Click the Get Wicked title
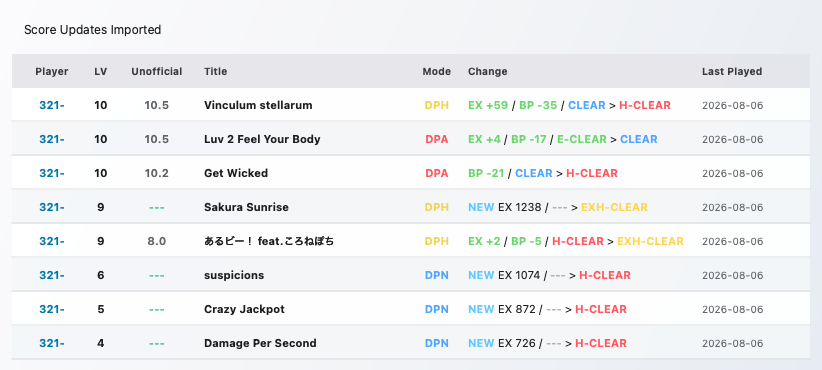This screenshot has height=370, width=822. (236, 173)
